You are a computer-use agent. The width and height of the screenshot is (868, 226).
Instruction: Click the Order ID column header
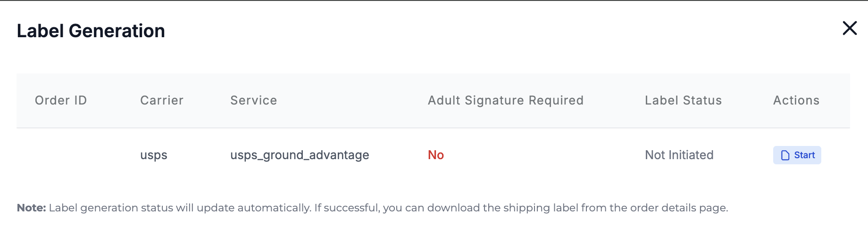coord(61,100)
